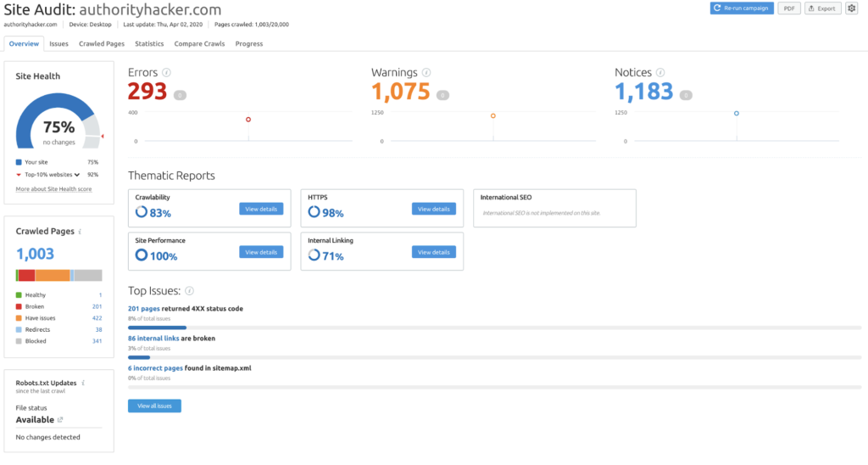Click the Robots.txt Updates info icon
This screenshot has height=465, width=868.
pyautogui.click(x=83, y=383)
